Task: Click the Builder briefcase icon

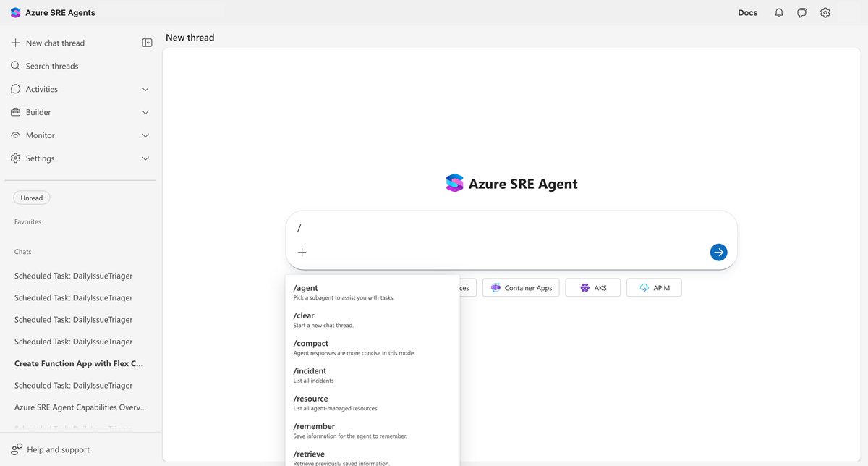Action: pyautogui.click(x=16, y=112)
